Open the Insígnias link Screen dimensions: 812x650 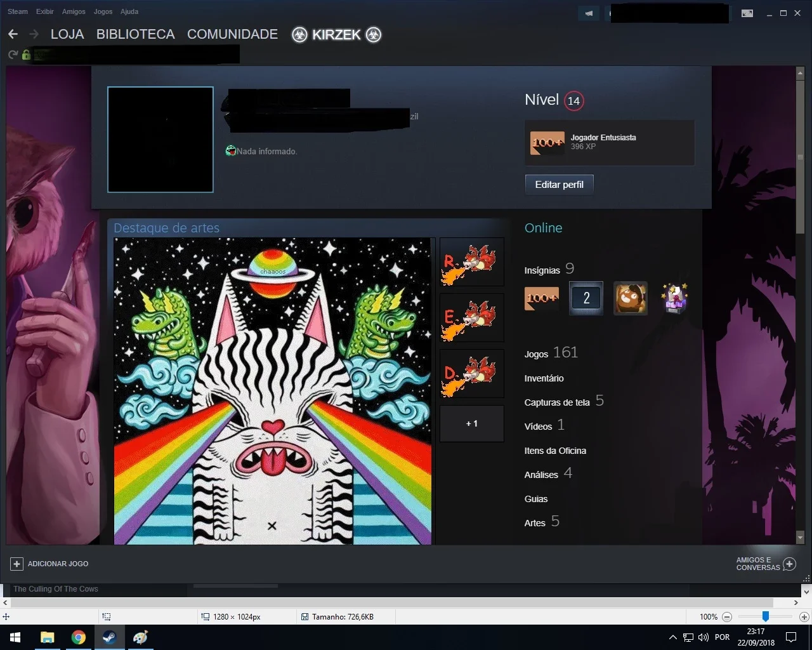point(542,270)
